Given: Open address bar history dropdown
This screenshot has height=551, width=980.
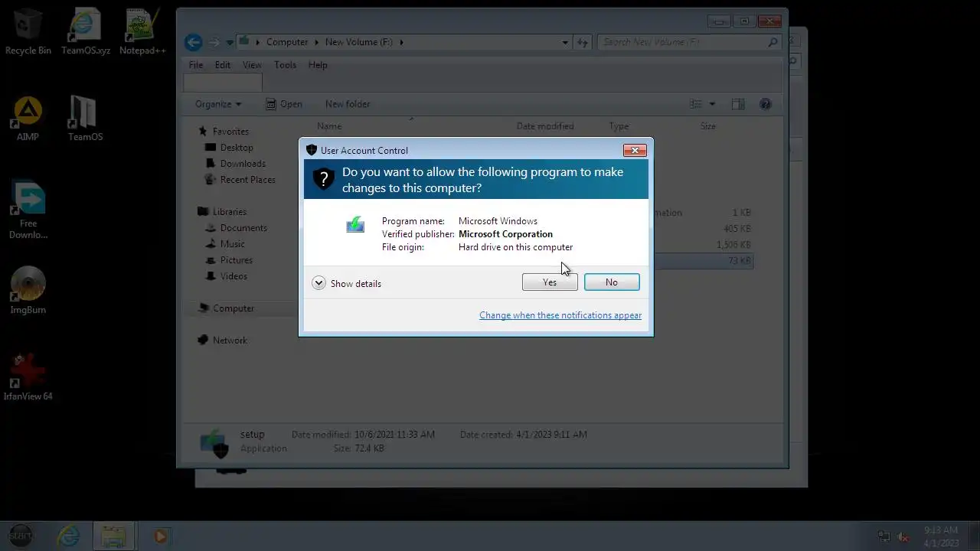Looking at the screenshot, I should coord(565,42).
